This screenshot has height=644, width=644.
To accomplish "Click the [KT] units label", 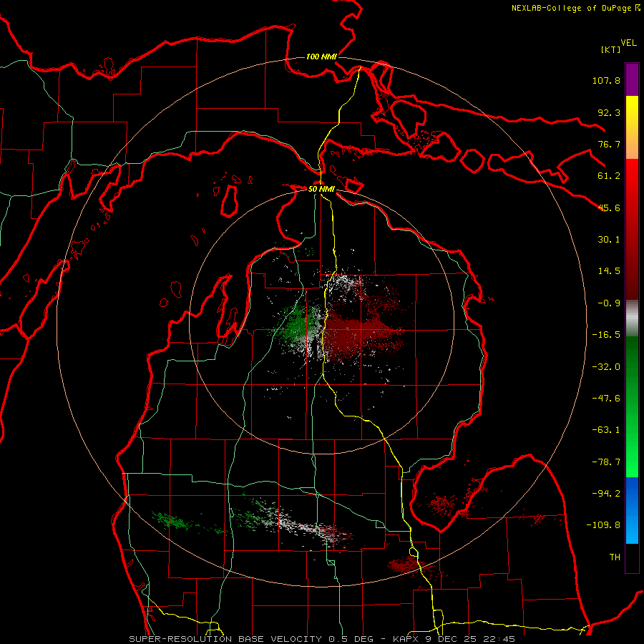I will [x=610, y=49].
